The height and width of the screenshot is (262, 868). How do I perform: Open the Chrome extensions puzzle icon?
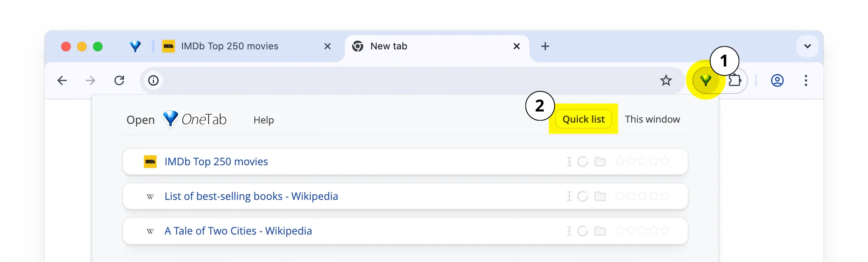pos(735,80)
